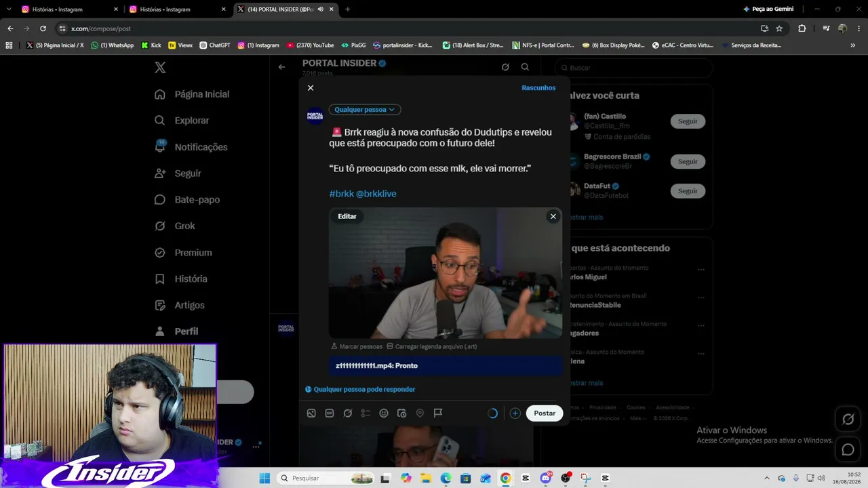Open the floating Grok button at bottom right
Image resolution: width=868 pixels, height=488 pixels.
pos(848,420)
